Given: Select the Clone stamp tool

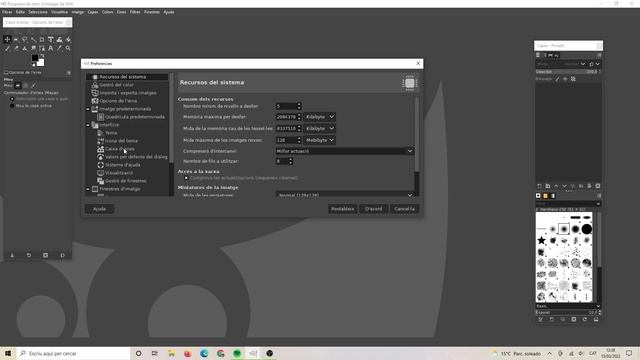Looking at the screenshot, I should pos(24,48).
